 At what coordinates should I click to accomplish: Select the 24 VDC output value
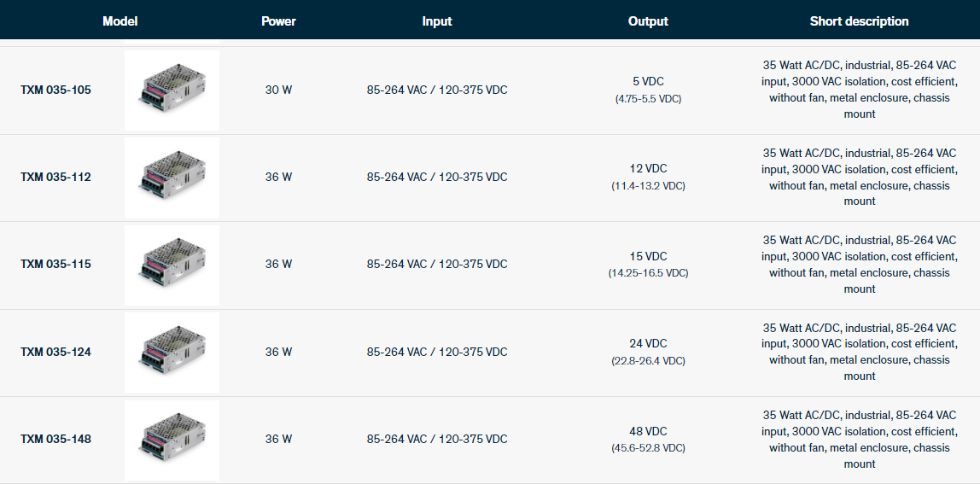click(x=648, y=344)
